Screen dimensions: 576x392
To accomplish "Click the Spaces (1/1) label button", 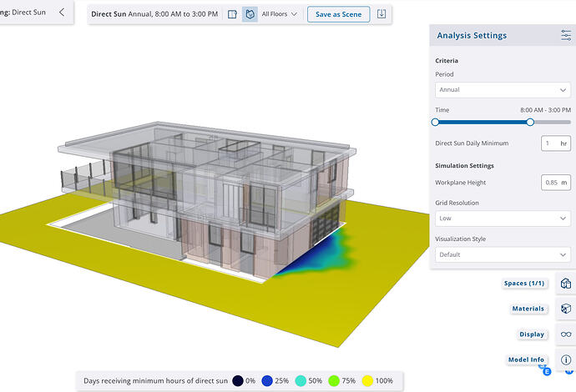I will pos(524,284).
